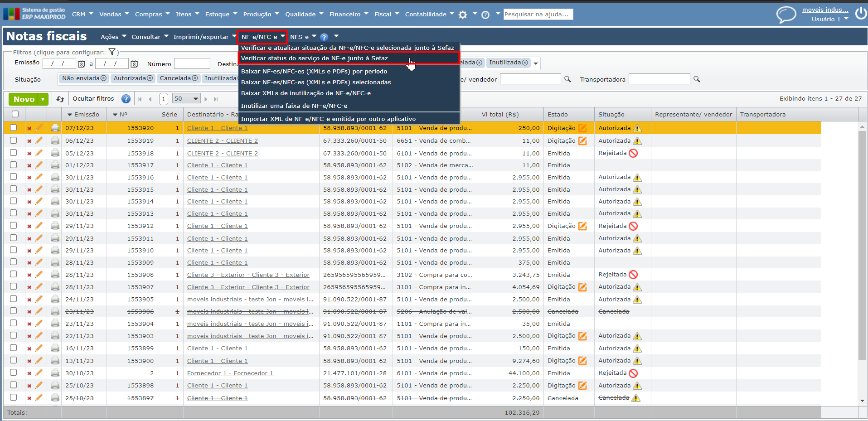The height and width of the screenshot is (421, 868).
Task: Toggle the select-all checkbox in table header
Action: (x=15, y=114)
